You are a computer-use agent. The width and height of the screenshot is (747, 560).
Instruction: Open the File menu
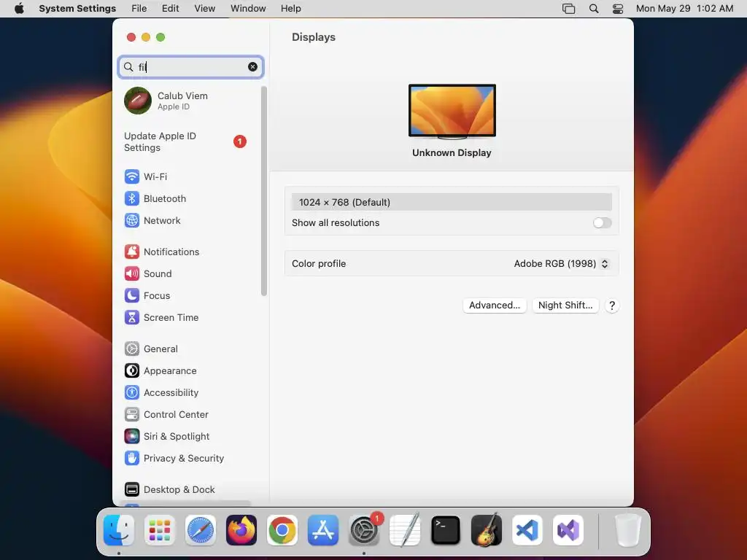click(x=139, y=9)
